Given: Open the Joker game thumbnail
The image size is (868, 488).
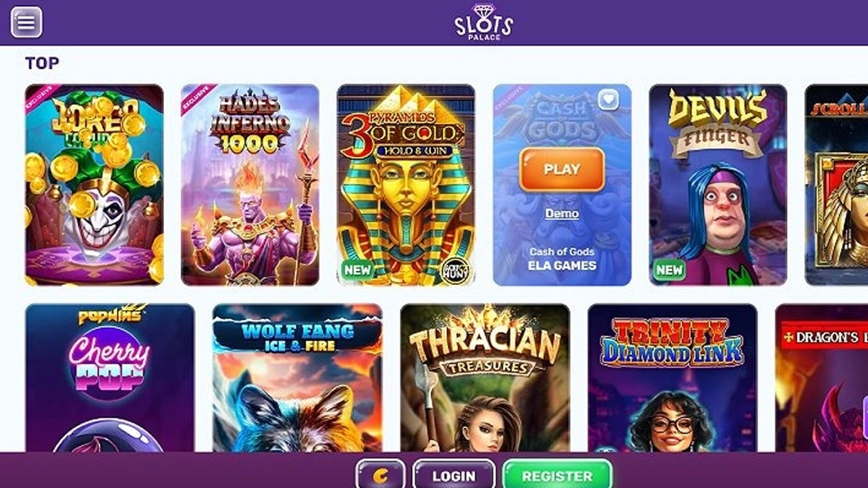Looking at the screenshot, I should click(x=94, y=185).
